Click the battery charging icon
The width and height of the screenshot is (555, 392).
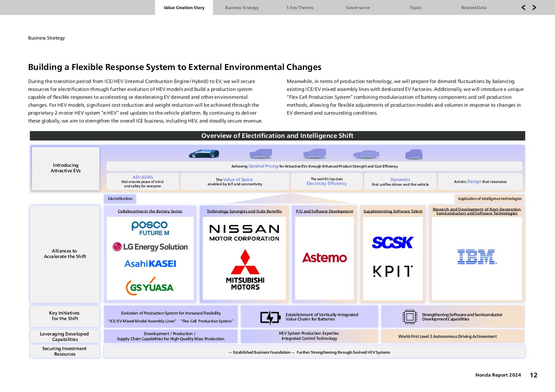[271, 317]
